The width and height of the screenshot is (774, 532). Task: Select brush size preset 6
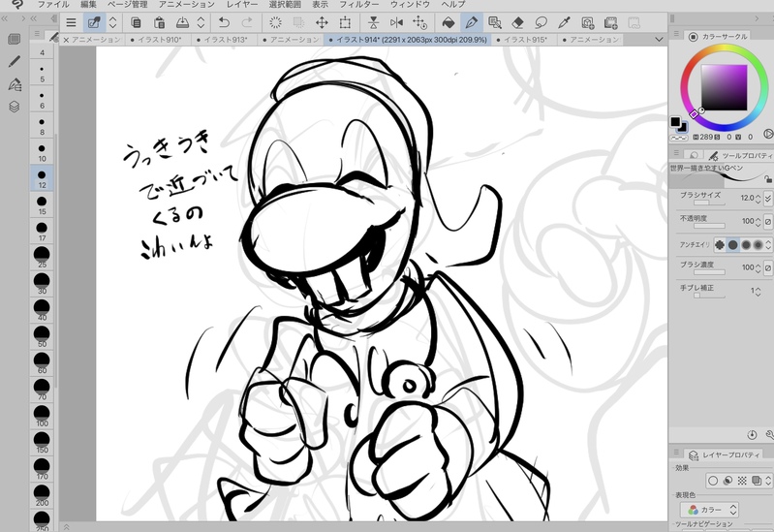pyautogui.click(x=42, y=99)
